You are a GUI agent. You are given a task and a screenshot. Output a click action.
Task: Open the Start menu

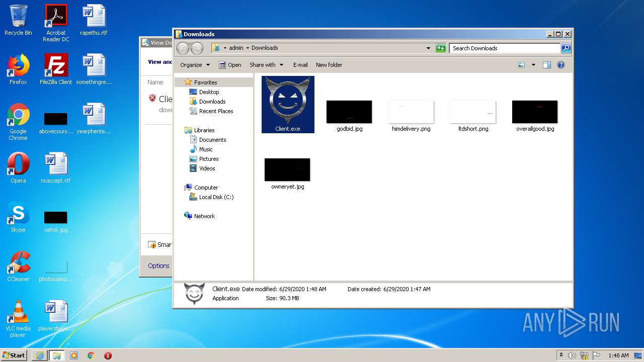tap(14, 355)
